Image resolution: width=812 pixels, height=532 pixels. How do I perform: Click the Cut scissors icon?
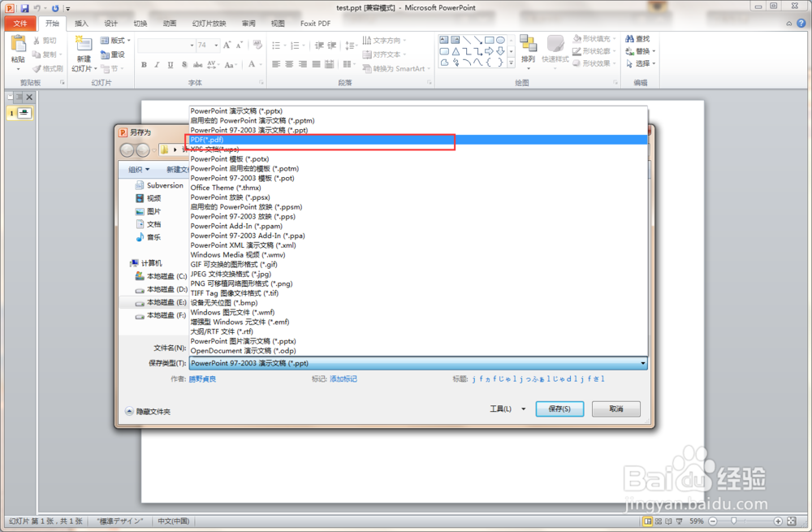click(x=37, y=41)
